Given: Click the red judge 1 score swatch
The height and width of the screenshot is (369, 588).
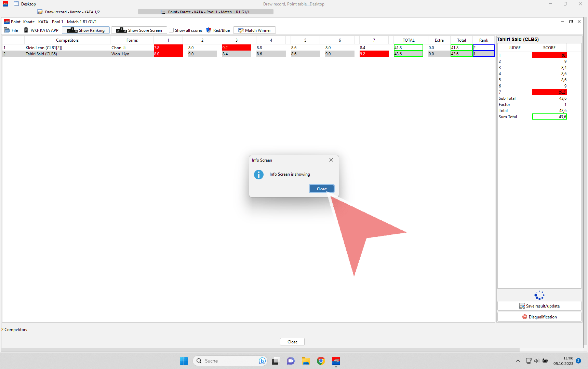Looking at the screenshot, I should (549, 55).
